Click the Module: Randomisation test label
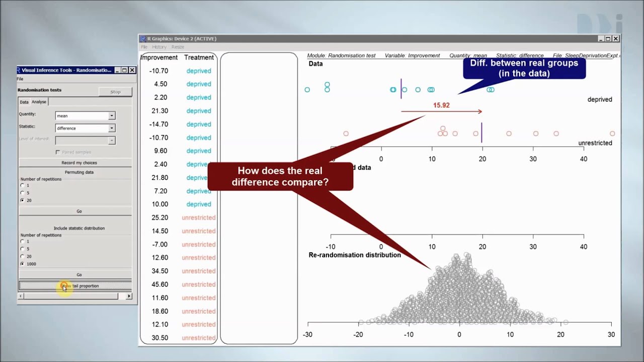Screen dimensions: 644x362 pos(341,56)
